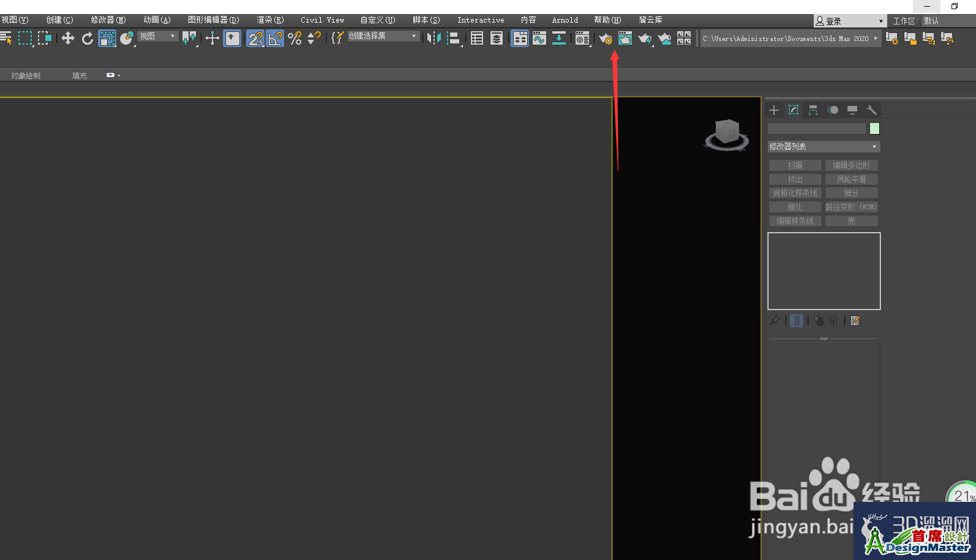Viewport: 976px width, 560px height.
Task: Click the 编辑多边形 modifier button
Action: coord(851,165)
